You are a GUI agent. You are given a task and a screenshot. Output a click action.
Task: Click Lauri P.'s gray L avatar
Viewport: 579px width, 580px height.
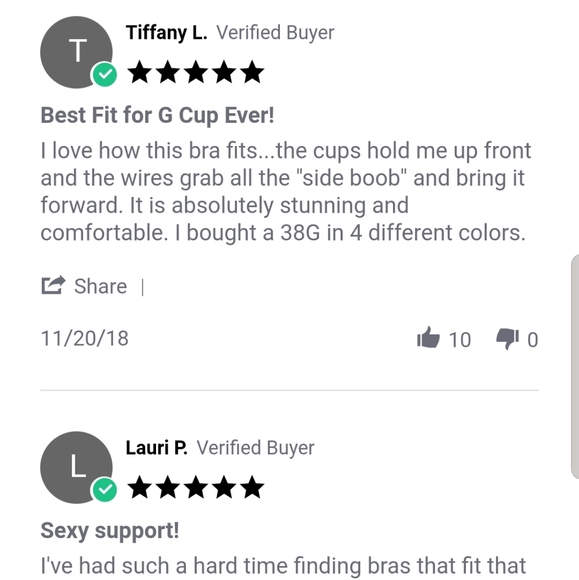click(76, 467)
